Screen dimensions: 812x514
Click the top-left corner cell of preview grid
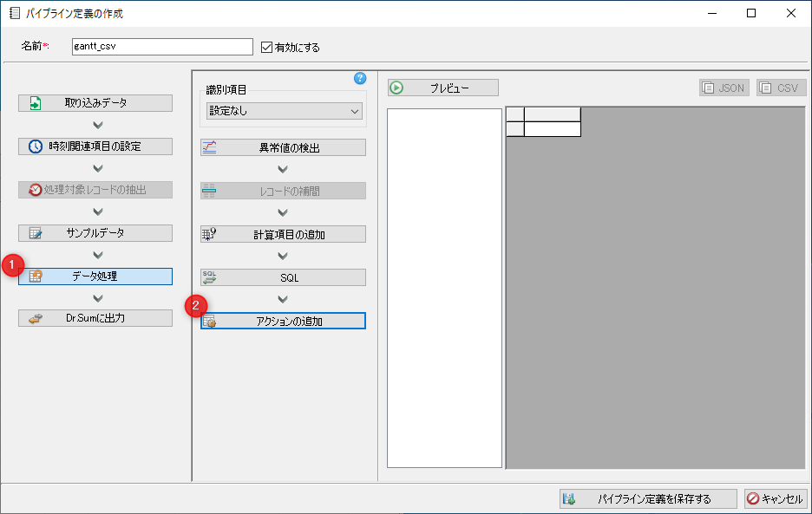515,114
